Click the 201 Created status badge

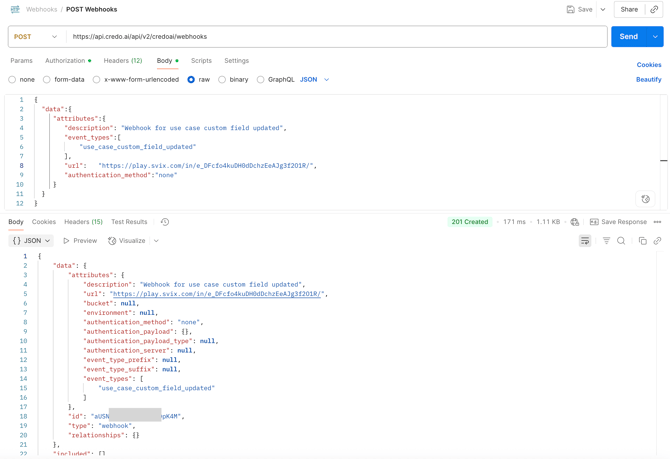click(x=470, y=222)
